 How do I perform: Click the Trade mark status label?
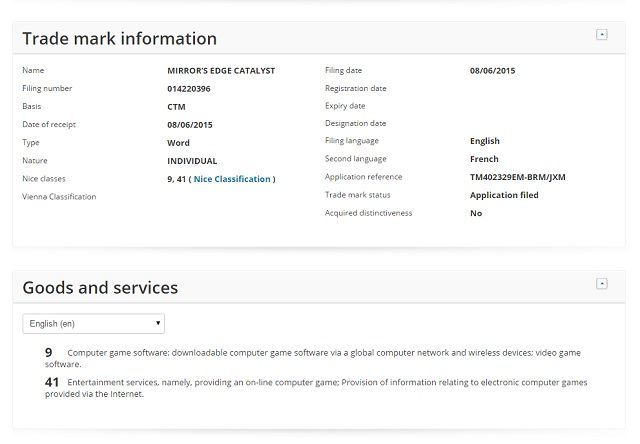coord(358,195)
